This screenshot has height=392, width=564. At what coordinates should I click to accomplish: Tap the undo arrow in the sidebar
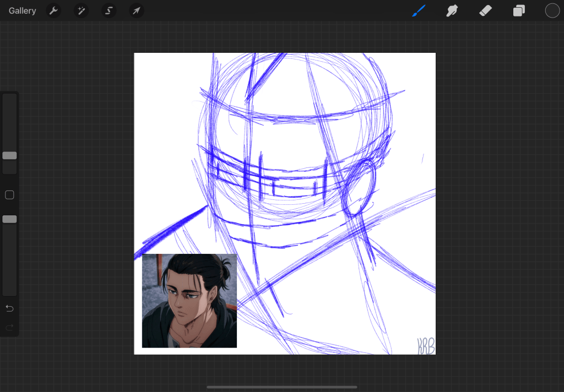pos(9,308)
